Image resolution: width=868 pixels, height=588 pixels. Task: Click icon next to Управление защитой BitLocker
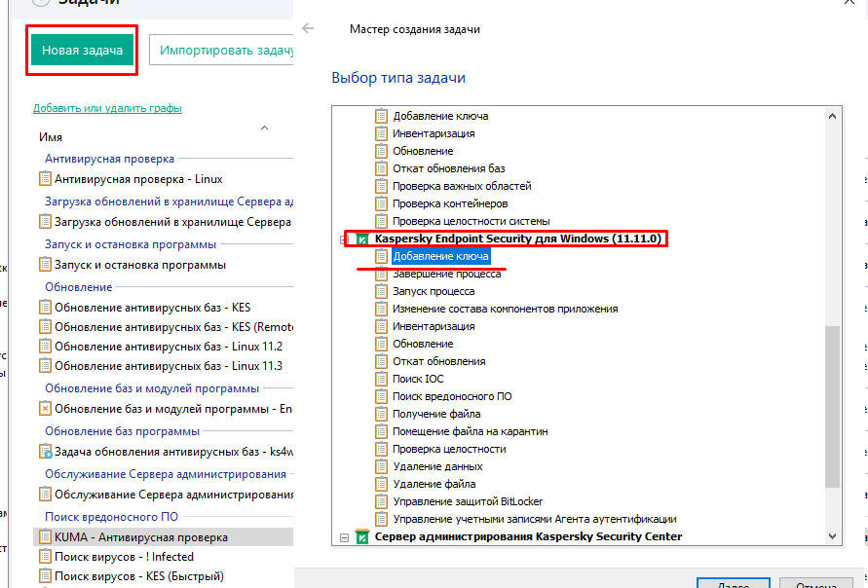point(381,501)
